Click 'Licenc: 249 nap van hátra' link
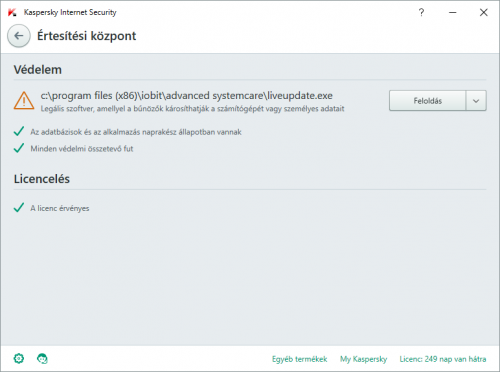500x372 pixels. pyautogui.click(x=443, y=359)
